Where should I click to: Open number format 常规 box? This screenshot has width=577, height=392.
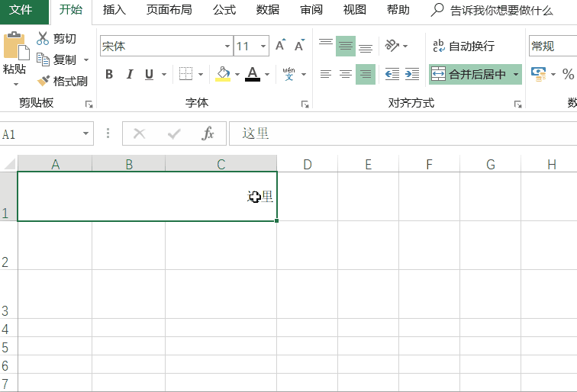coord(553,46)
